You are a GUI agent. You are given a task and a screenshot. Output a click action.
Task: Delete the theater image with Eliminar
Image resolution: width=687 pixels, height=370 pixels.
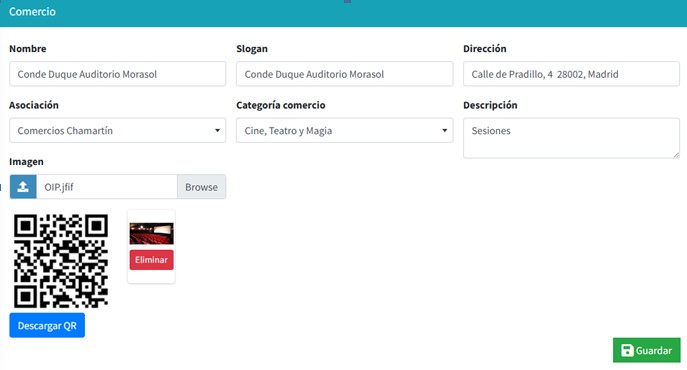click(151, 260)
